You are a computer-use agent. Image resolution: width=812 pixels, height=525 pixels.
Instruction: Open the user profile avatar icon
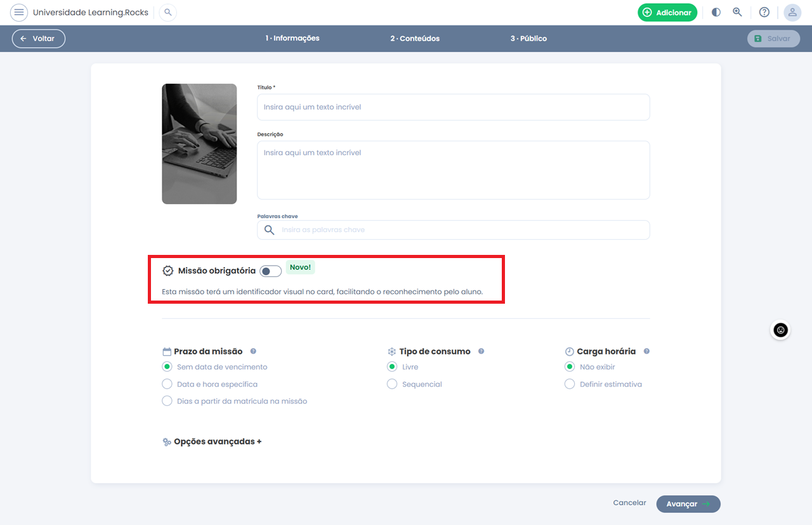[x=792, y=12]
